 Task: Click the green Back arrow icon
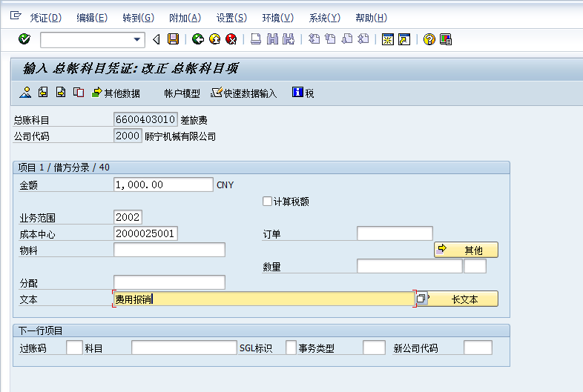pyautogui.click(x=198, y=39)
